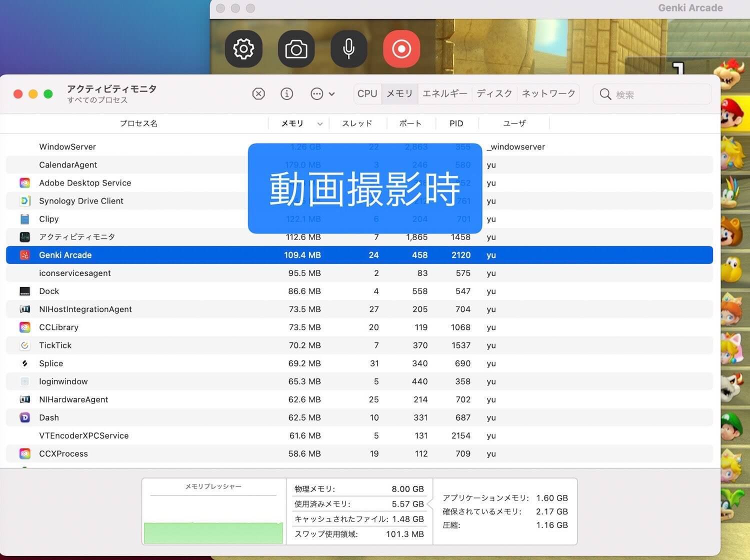Toggle the microphone in Genki Arcade

click(349, 49)
